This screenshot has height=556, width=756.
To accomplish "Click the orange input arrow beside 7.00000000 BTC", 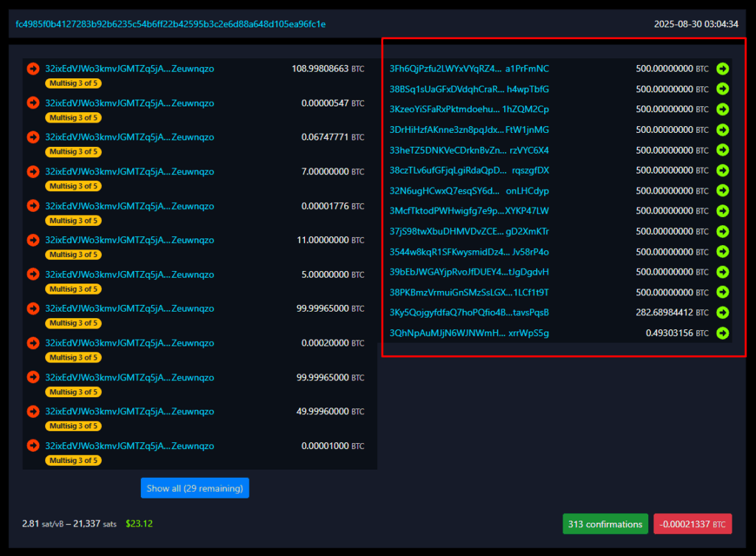I will click(33, 171).
